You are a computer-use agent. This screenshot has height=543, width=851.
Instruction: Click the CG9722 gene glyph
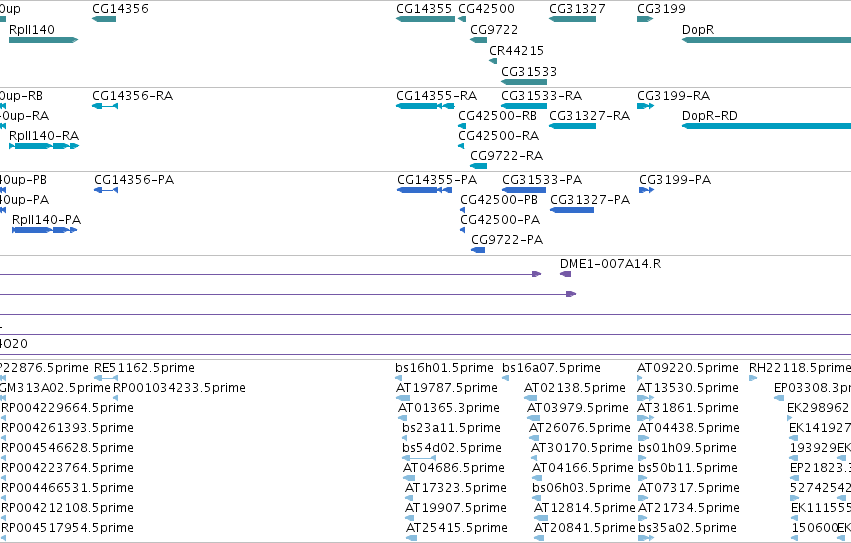pos(478,40)
